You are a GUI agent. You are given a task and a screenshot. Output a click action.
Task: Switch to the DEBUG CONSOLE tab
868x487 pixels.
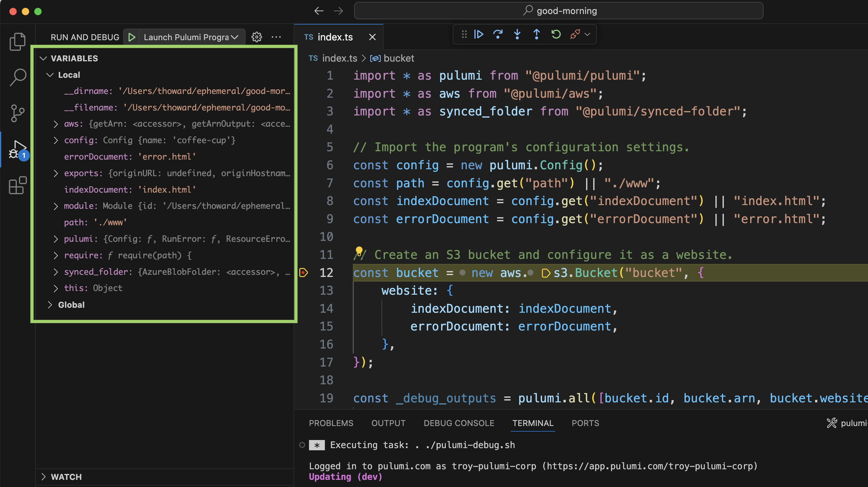[459, 423]
